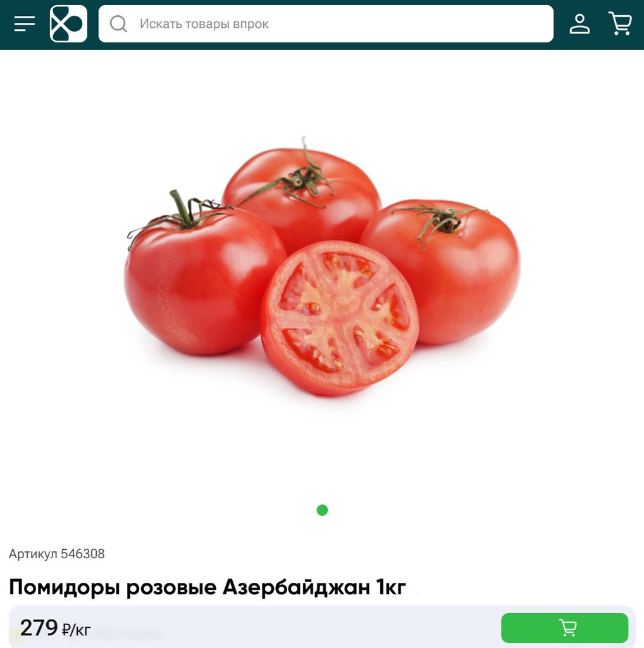Click the cart glyph inside green button
The image size is (644, 648).
click(567, 627)
